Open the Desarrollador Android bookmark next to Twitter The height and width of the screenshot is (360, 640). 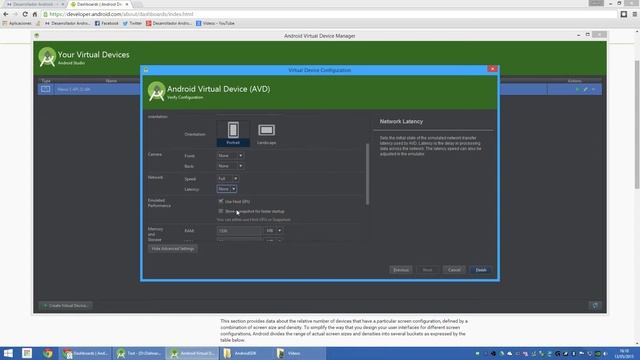pyautogui.click(x=169, y=23)
